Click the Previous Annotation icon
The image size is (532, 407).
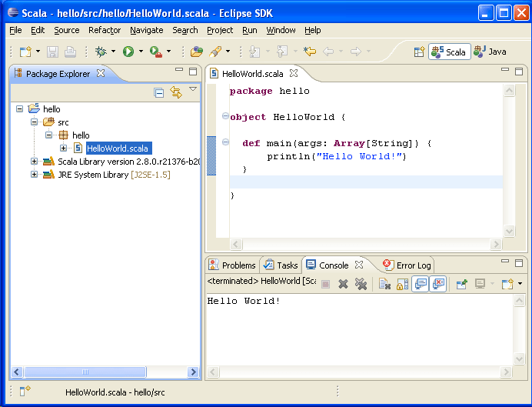coord(282,52)
